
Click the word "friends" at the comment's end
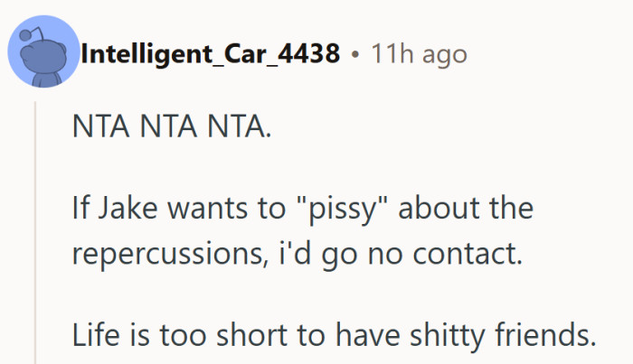(550, 335)
